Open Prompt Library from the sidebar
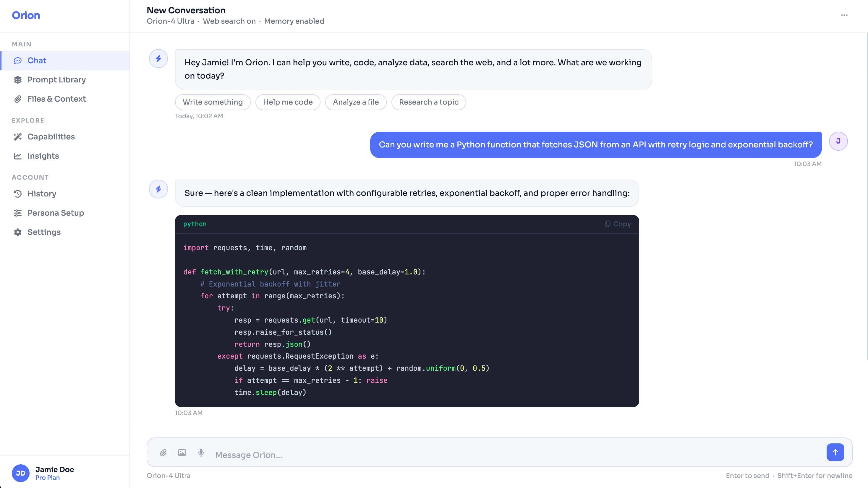 [x=65, y=80]
